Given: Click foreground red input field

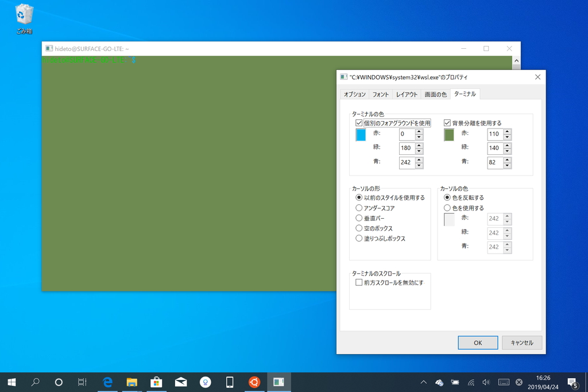Looking at the screenshot, I should pyautogui.click(x=407, y=134).
